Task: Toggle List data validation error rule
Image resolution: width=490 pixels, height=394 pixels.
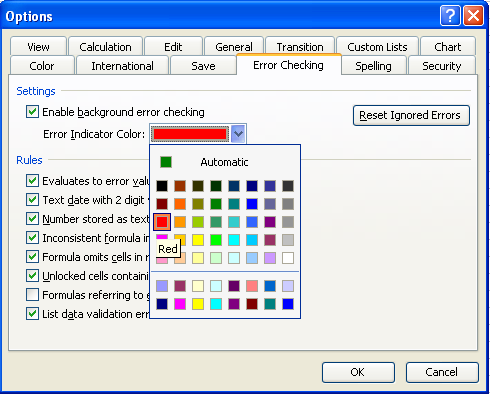Action: pos(32,314)
